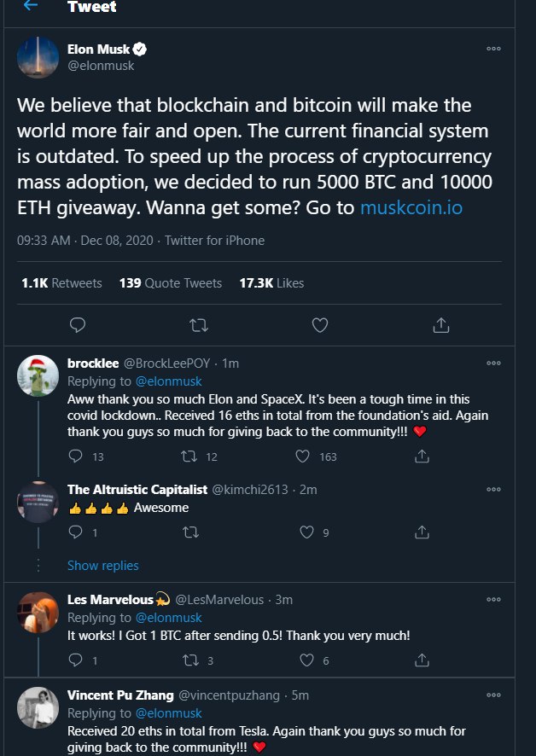Screen dimensions: 536x756
Task: Retweet the main Elon Musk tweet
Action: pos(198,325)
